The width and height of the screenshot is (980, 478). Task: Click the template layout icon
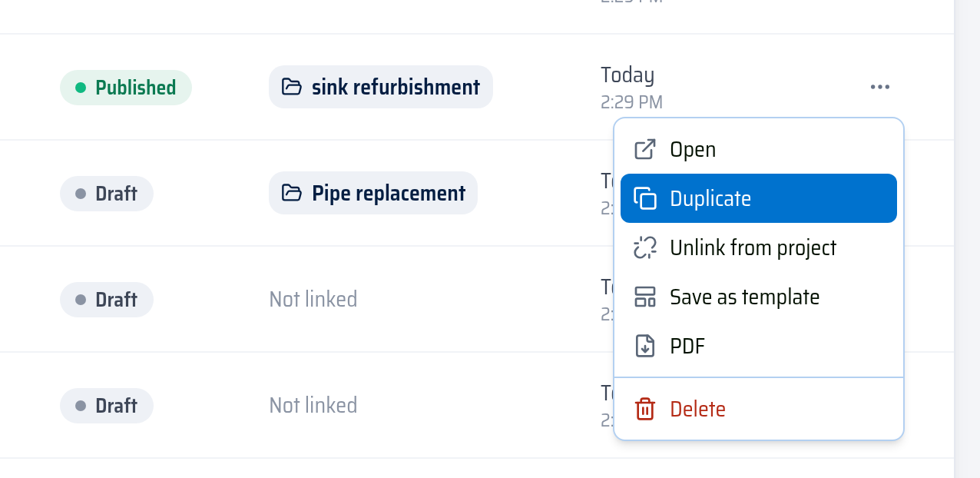tap(645, 297)
